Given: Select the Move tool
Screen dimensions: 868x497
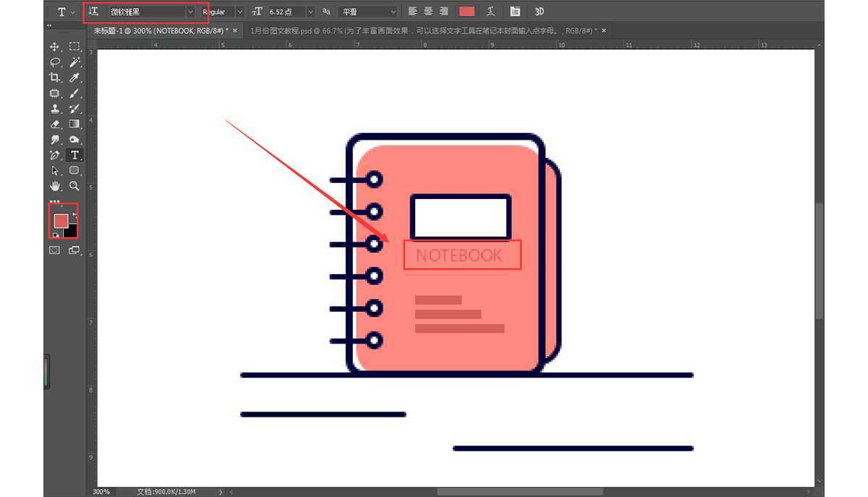Looking at the screenshot, I should pos(54,46).
